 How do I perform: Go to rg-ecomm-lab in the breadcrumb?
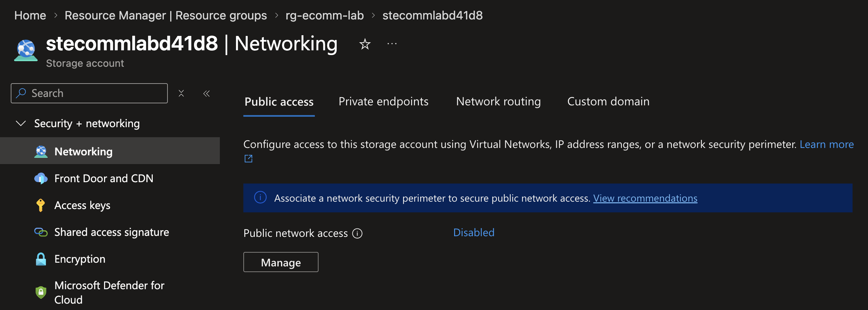(325, 15)
